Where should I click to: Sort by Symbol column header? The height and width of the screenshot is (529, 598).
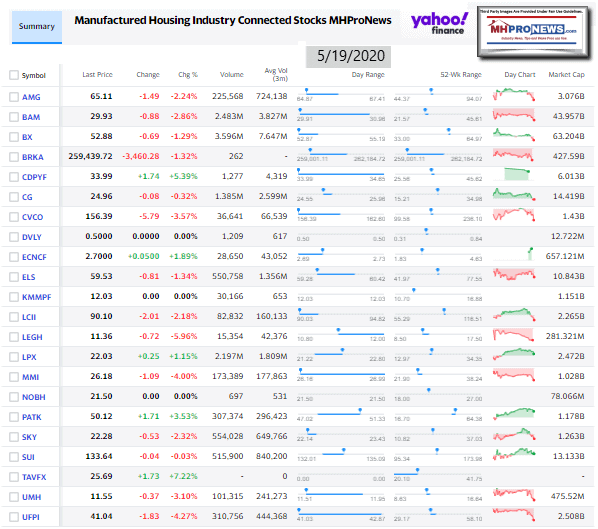pyautogui.click(x=34, y=76)
